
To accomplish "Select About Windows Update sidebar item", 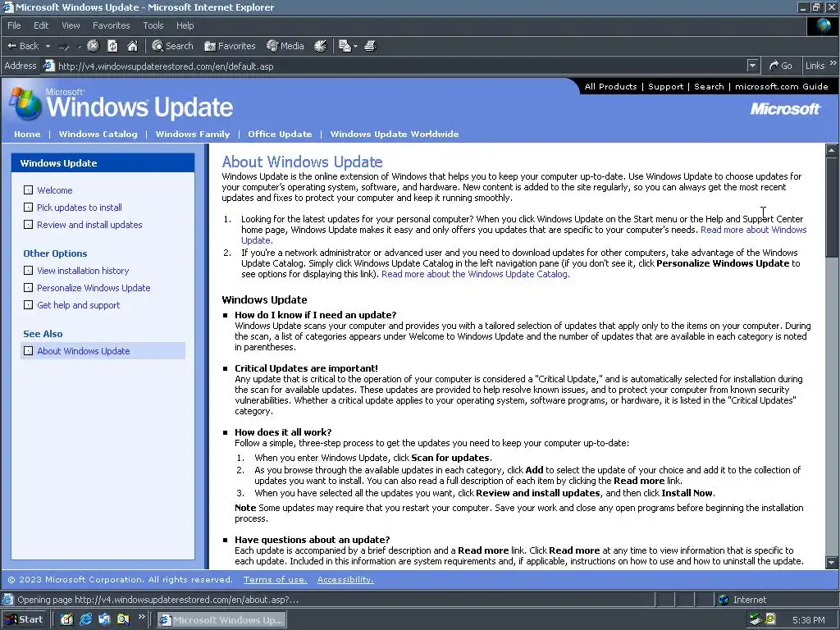I will pyautogui.click(x=103, y=351).
